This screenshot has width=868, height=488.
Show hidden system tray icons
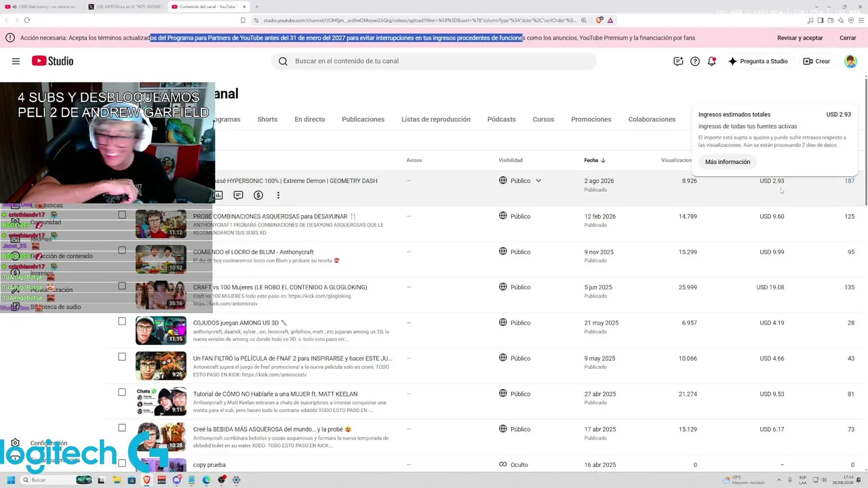tap(780, 480)
